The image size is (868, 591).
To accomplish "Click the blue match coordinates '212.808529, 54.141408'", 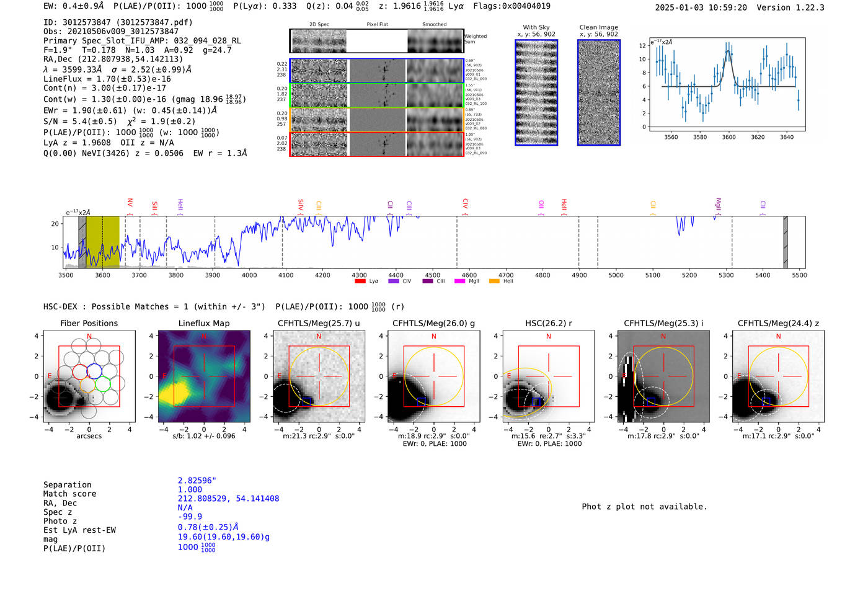I will pos(228,499).
